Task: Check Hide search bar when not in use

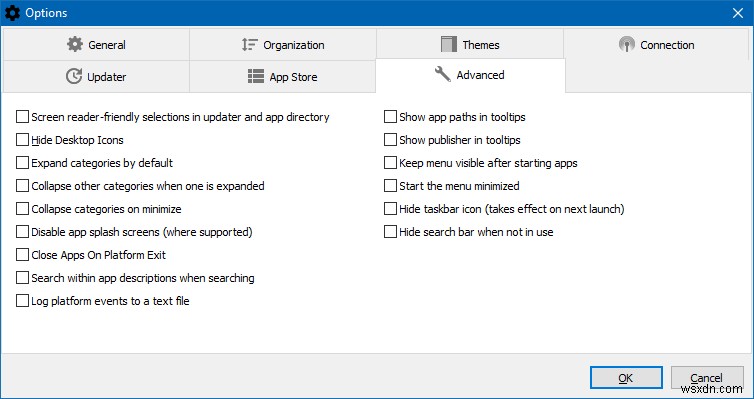Action: [390, 232]
